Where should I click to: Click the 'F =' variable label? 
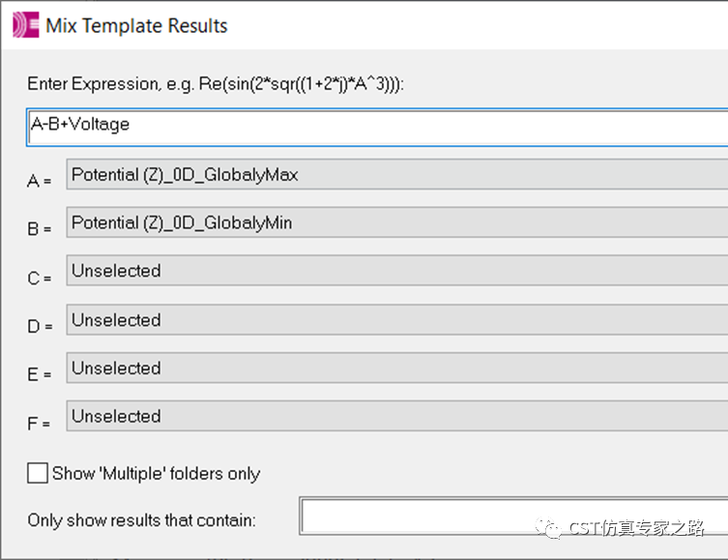(39, 423)
